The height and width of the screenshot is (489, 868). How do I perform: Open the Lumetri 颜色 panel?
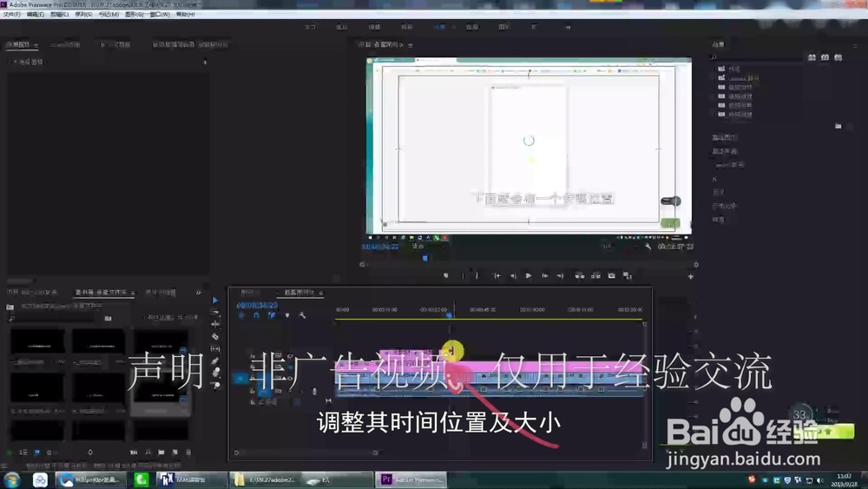click(x=730, y=164)
